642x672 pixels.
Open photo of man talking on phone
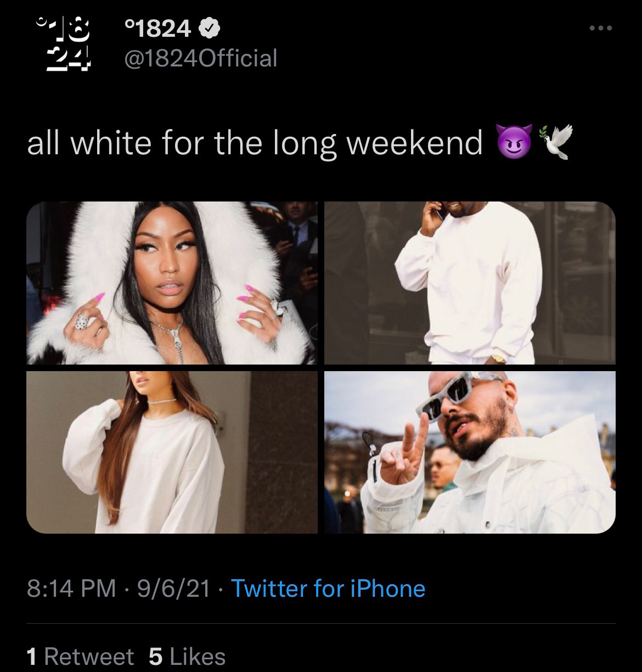[470, 283]
